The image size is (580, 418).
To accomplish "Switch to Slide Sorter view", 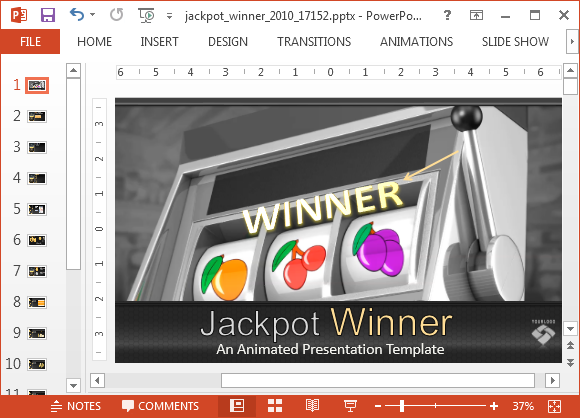I will [x=275, y=405].
